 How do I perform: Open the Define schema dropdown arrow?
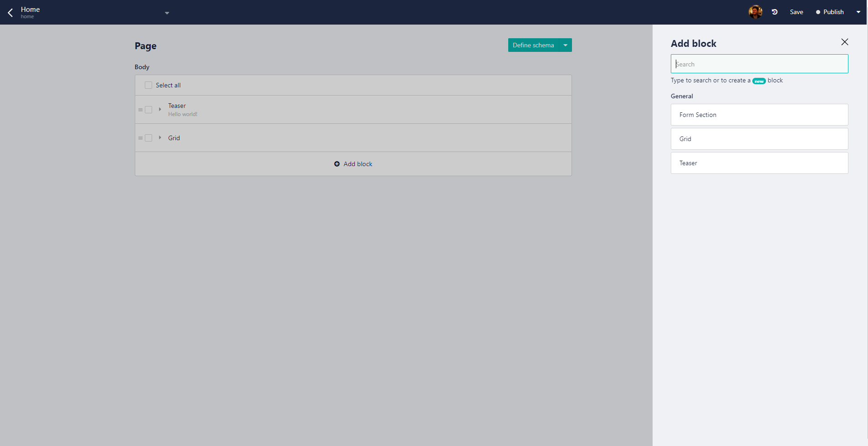coord(565,45)
